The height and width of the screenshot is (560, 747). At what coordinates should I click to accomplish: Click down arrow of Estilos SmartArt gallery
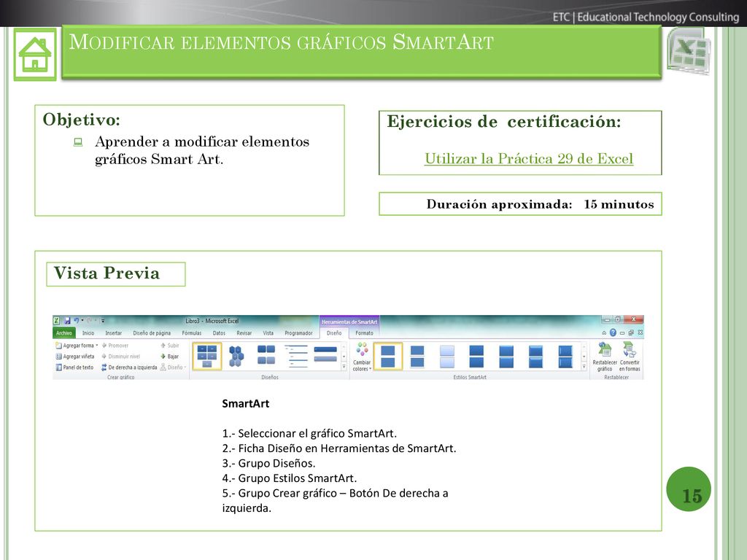pos(584,356)
